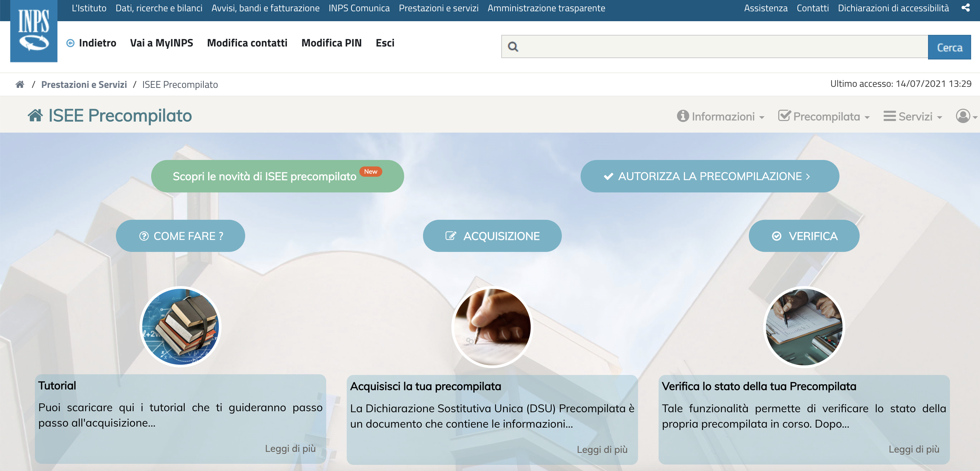The width and height of the screenshot is (980, 471).
Task: Click the magnifier icon in search box
Action: tap(513, 47)
